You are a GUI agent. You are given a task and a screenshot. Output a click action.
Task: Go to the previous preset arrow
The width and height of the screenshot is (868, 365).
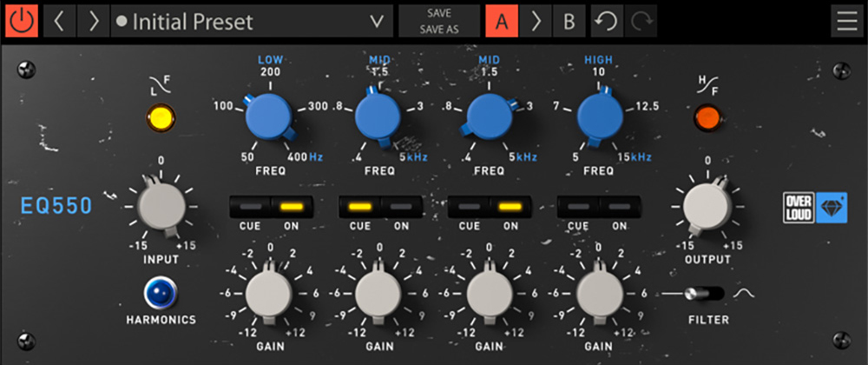tap(59, 21)
